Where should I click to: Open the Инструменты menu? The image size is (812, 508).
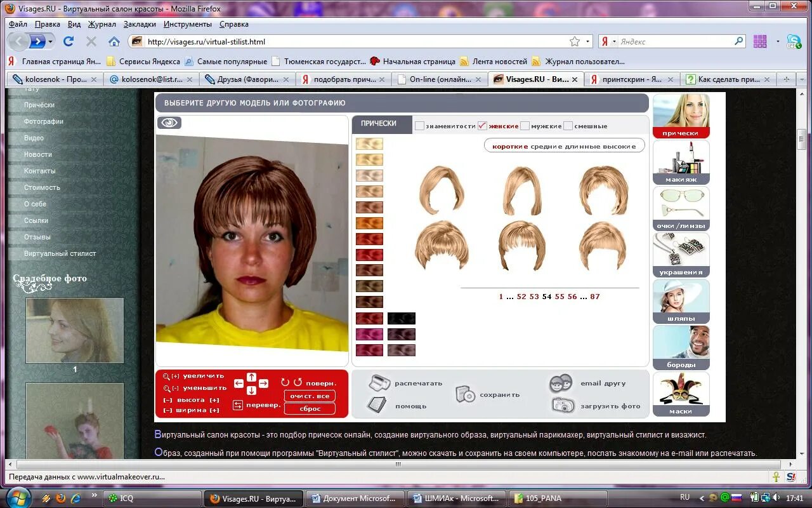(x=188, y=24)
